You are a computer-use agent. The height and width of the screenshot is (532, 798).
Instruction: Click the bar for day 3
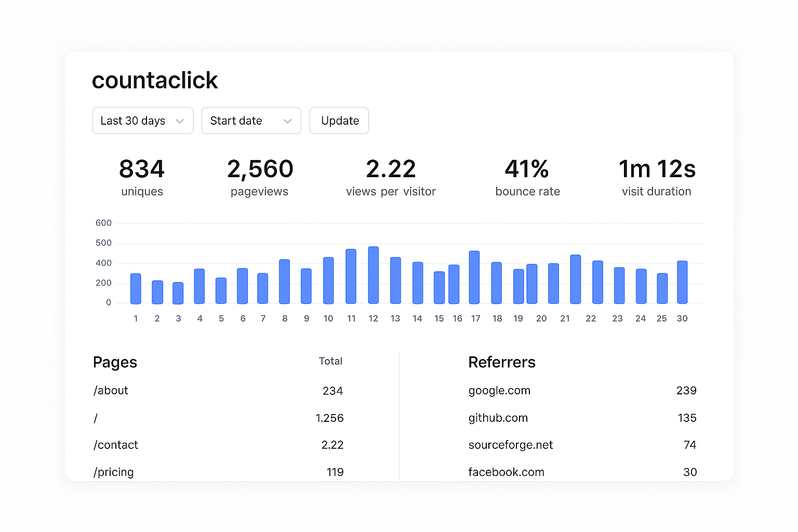point(178,293)
